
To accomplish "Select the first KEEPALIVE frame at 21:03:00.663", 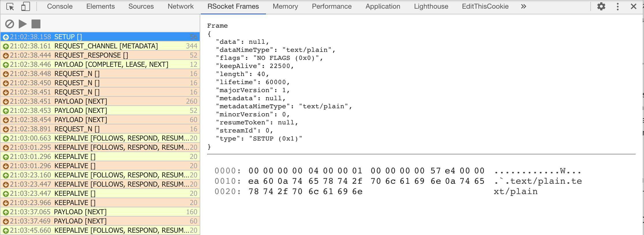I will tap(101, 138).
